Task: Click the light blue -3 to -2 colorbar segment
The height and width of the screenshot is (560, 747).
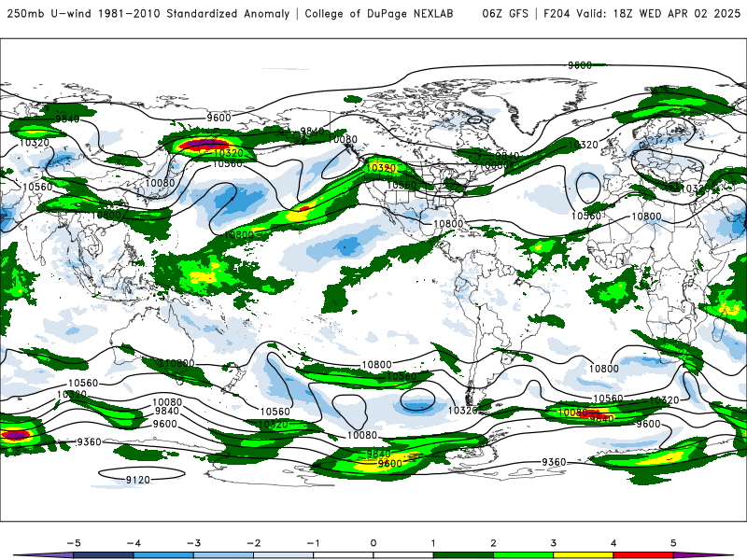Action: (x=223, y=555)
